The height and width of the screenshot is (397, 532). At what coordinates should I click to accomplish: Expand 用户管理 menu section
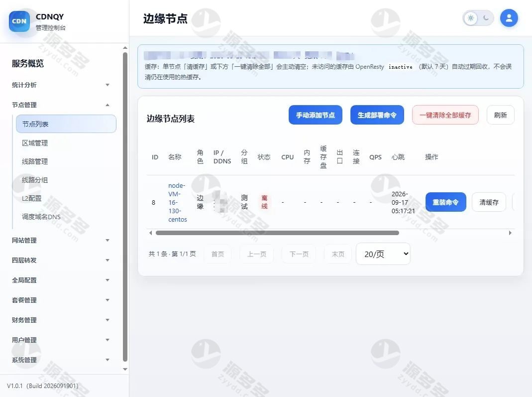click(61, 340)
